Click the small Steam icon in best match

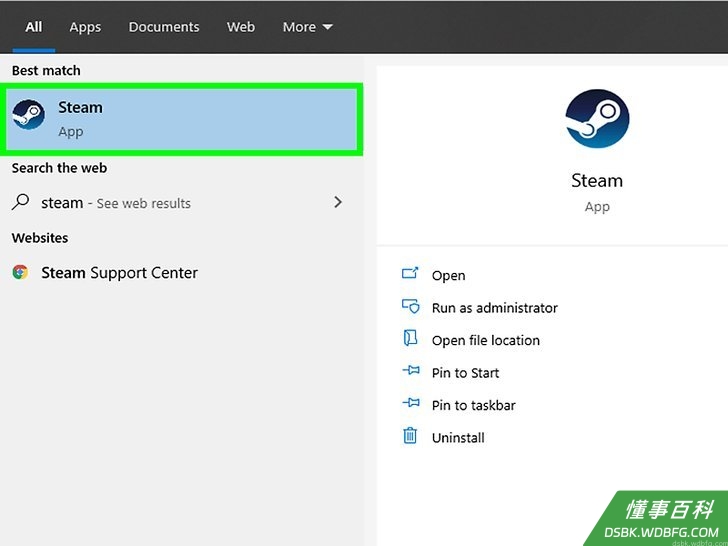(x=28, y=114)
